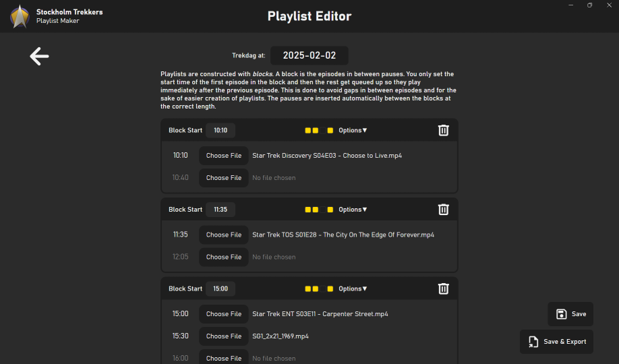Delete the 15:00 block with trash icon
The width and height of the screenshot is (619, 364).
[x=443, y=289]
